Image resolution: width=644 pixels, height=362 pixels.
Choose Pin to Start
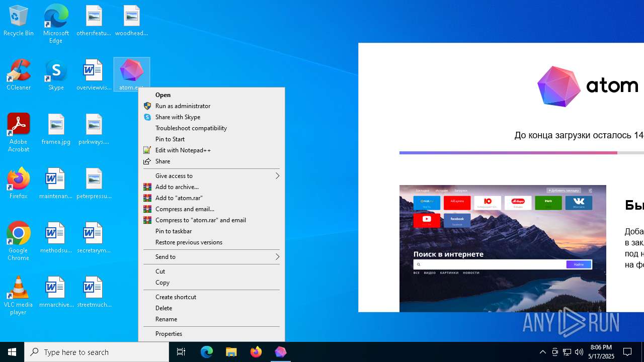tap(211, 139)
